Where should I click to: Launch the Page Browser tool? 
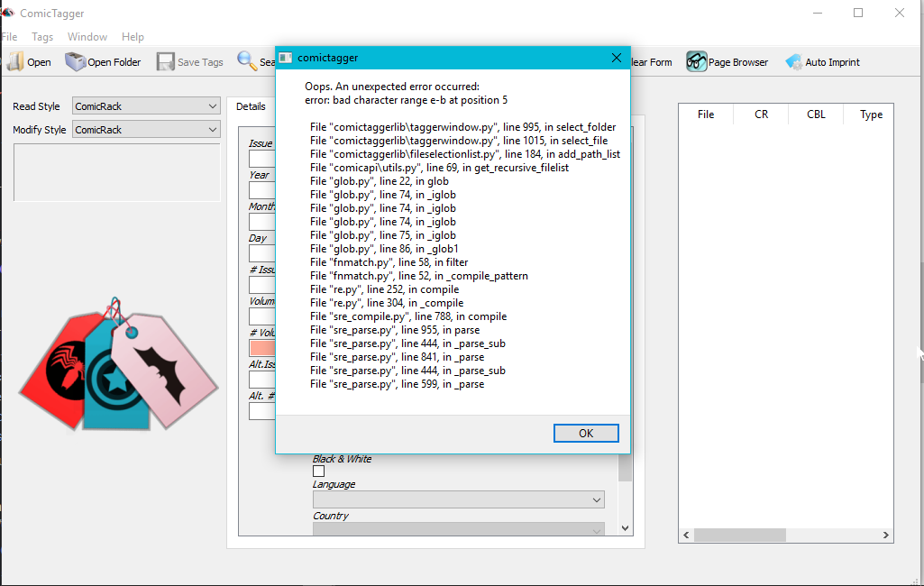pos(697,61)
